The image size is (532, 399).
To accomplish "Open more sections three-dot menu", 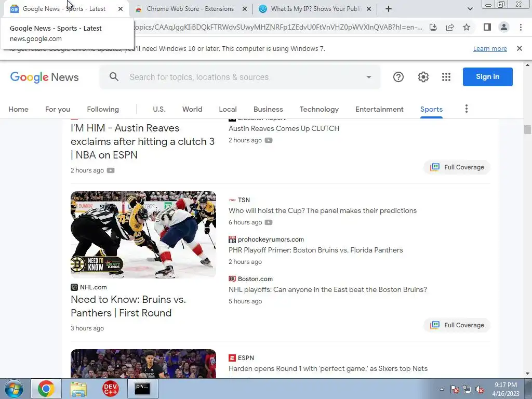I will 467,109.
